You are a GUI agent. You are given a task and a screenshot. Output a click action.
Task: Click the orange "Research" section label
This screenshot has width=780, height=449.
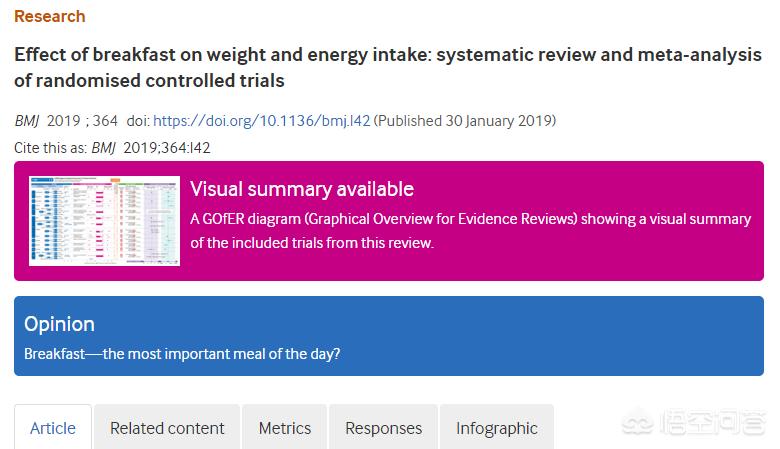pos(49,16)
